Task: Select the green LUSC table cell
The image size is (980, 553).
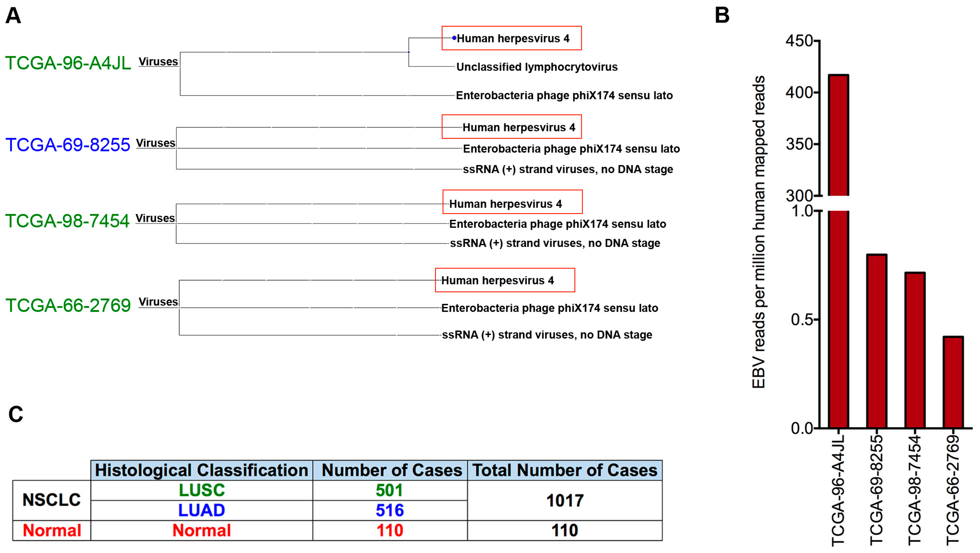Action: (202, 490)
